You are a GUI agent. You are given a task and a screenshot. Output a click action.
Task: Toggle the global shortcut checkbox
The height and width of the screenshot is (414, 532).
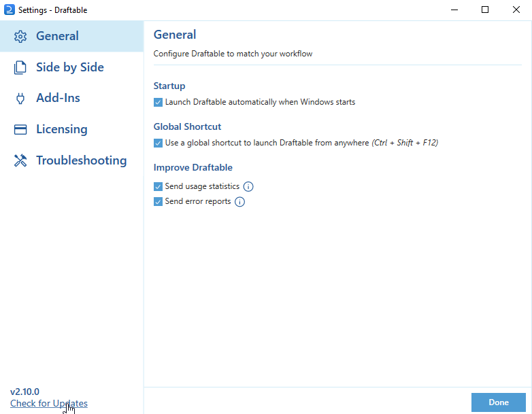(x=158, y=143)
